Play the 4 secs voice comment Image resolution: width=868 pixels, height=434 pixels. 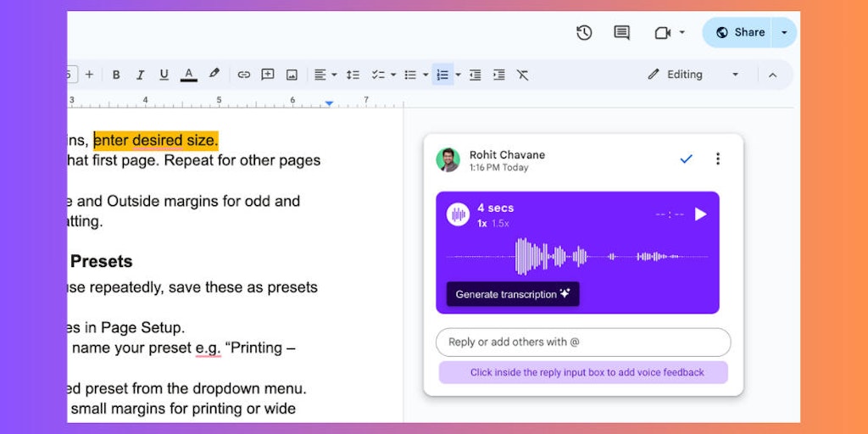pyautogui.click(x=700, y=214)
